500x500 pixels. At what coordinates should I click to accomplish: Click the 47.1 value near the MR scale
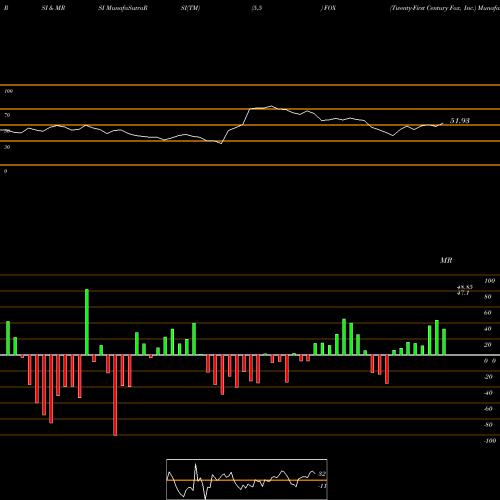coord(463,293)
